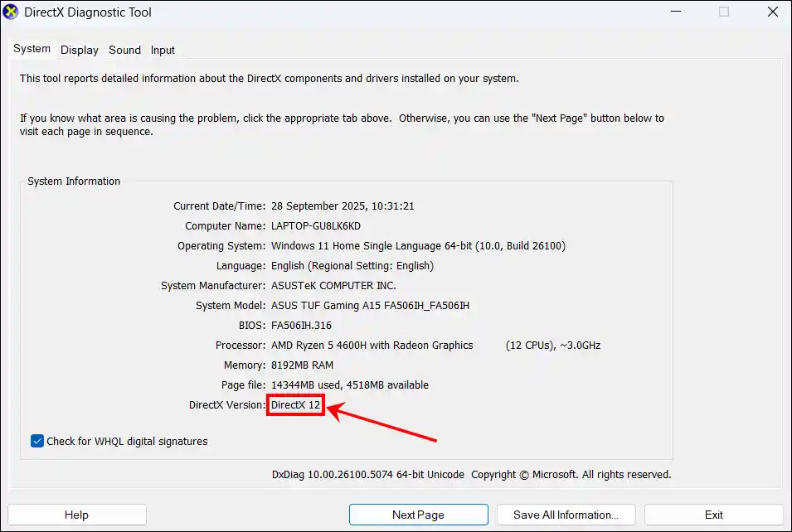
Task: Minimize the DirectX Diagnostic Tool window
Action: [676, 12]
